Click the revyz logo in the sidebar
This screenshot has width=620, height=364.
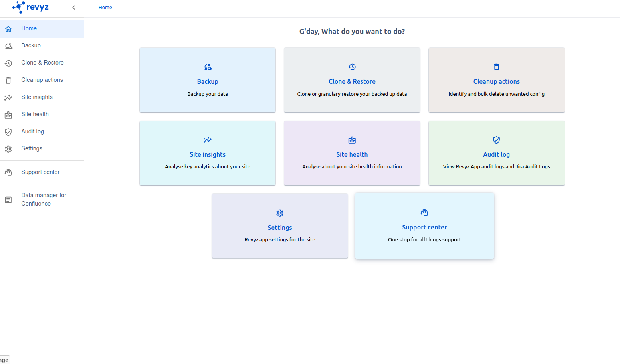pos(31,7)
